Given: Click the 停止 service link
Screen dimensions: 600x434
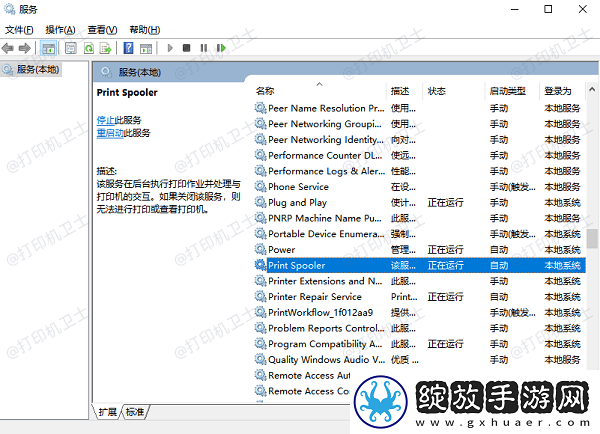Looking at the screenshot, I should coord(106,120).
